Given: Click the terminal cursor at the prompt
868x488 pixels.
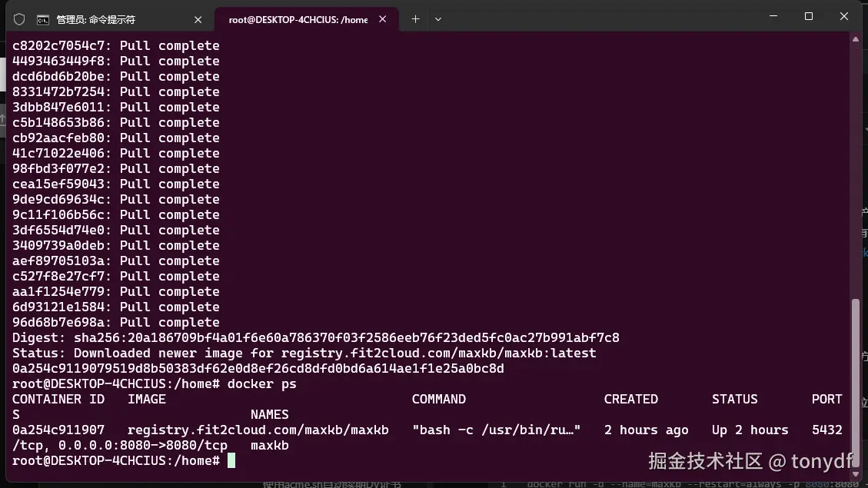Looking at the screenshot, I should [x=231, y=460].
